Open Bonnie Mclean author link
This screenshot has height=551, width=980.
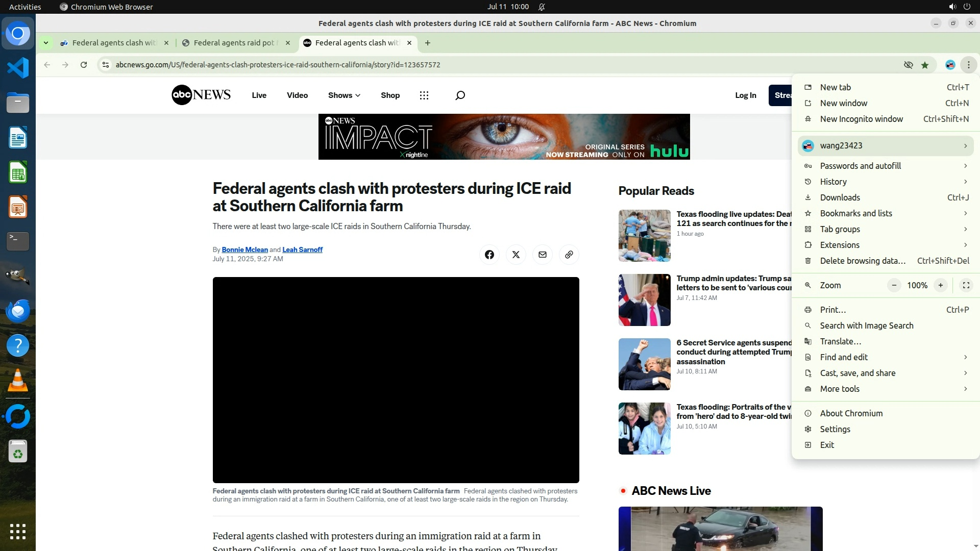[x=244, y=249]
